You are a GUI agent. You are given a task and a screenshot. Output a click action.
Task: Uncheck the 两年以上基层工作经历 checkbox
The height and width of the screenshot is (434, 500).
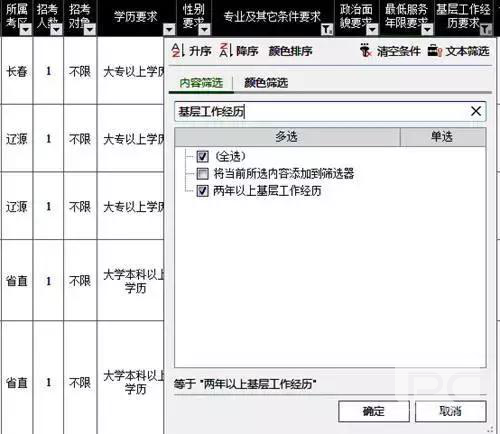[x=202, y=191]
